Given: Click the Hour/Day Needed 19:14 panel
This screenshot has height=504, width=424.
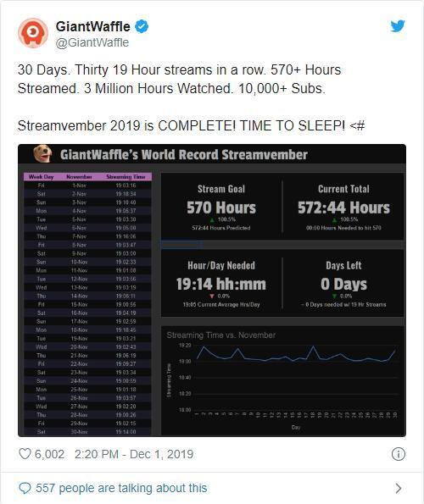Looking at the screenshot, I should click(221, 284).
